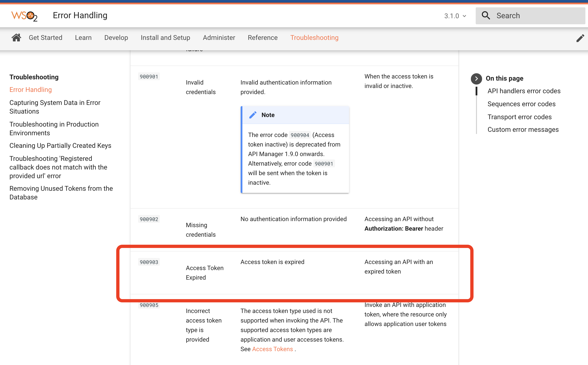Open Troubleshooting in Production Environments
This screenshot has width=588, height=365.
point(54,129)
